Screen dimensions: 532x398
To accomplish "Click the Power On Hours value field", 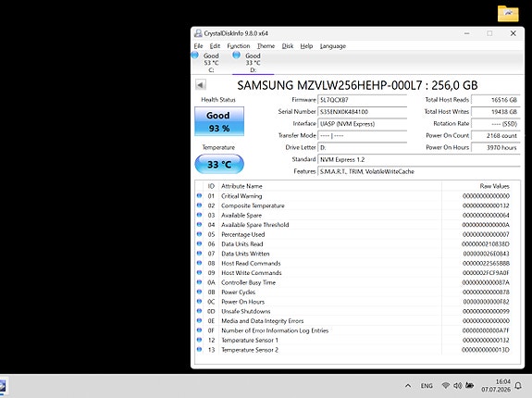I will (x=496, y=147).
